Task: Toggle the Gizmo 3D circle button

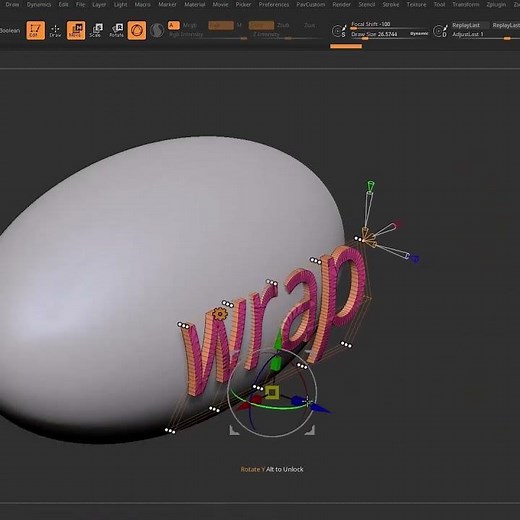Action: (137, 30)
